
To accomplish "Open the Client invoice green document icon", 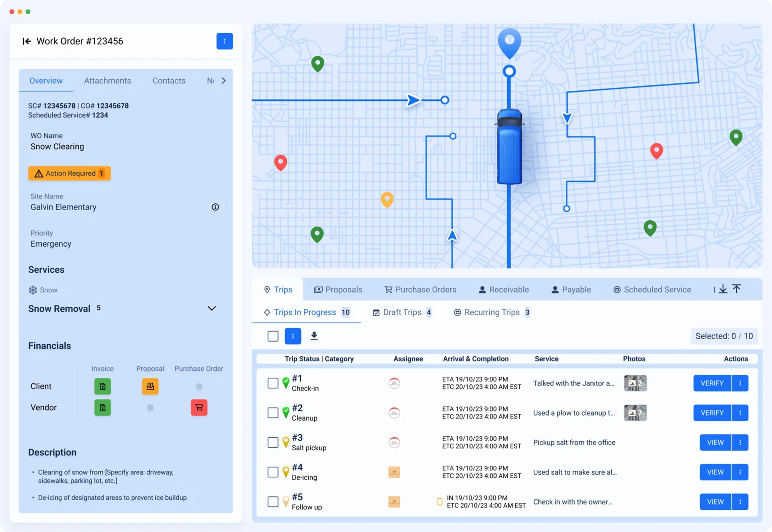I will 102,386.
